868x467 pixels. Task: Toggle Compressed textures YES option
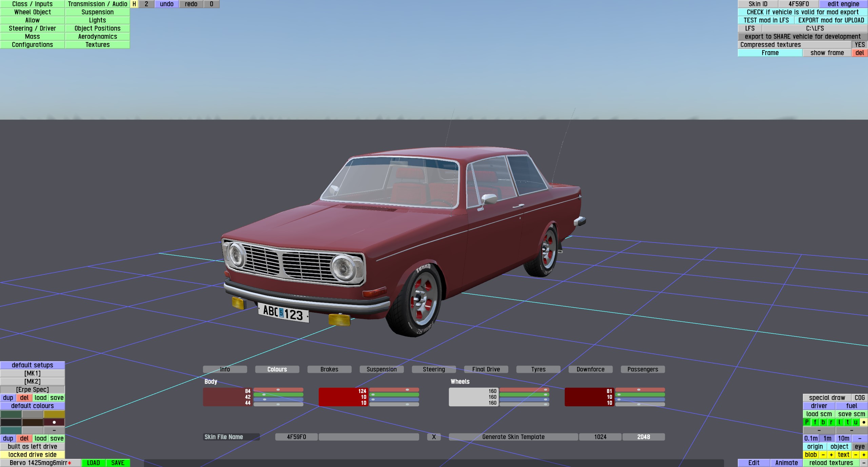tap(860, 45)
